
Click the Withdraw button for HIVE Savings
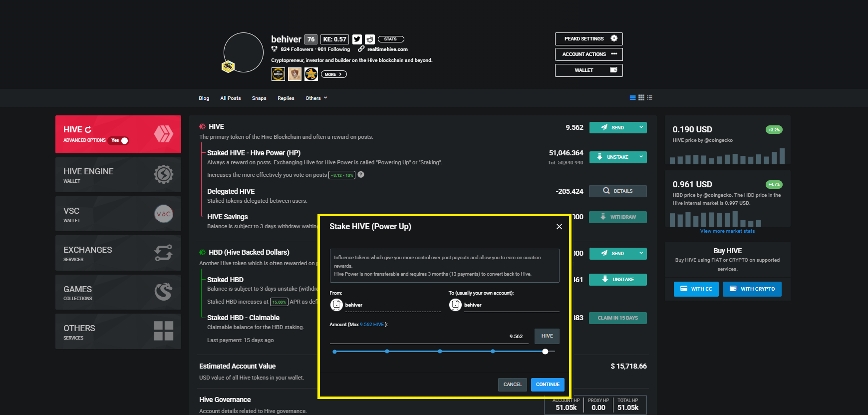618,217
